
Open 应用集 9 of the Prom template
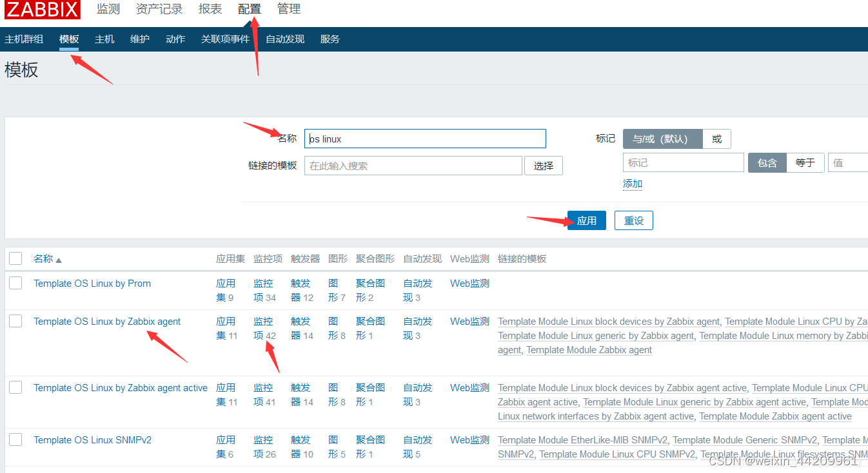pyautogui.click(x=226, y=291)
